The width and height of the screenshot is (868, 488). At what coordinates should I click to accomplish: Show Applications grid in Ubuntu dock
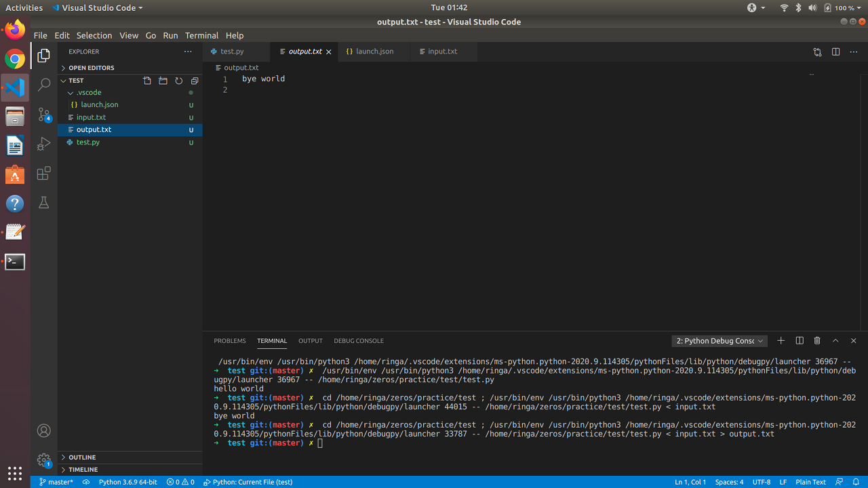pyautogui.click(x=15, y=473)
